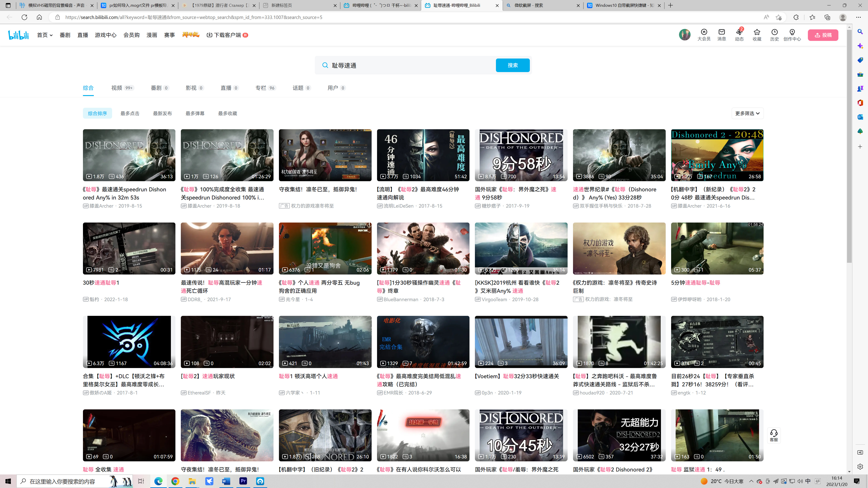
Task: Sort by 最多弹幕
Action: 195,113
